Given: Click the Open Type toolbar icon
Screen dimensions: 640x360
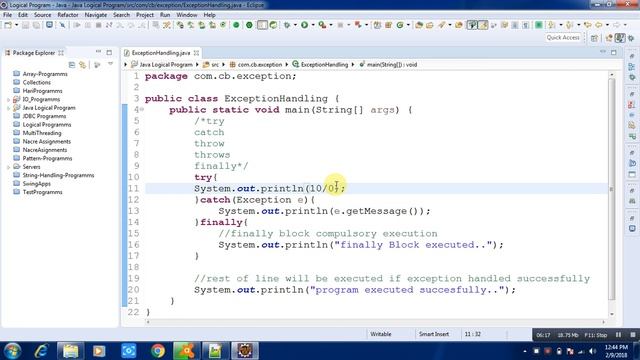Looking at the screenshot, I should coord(419,25).
